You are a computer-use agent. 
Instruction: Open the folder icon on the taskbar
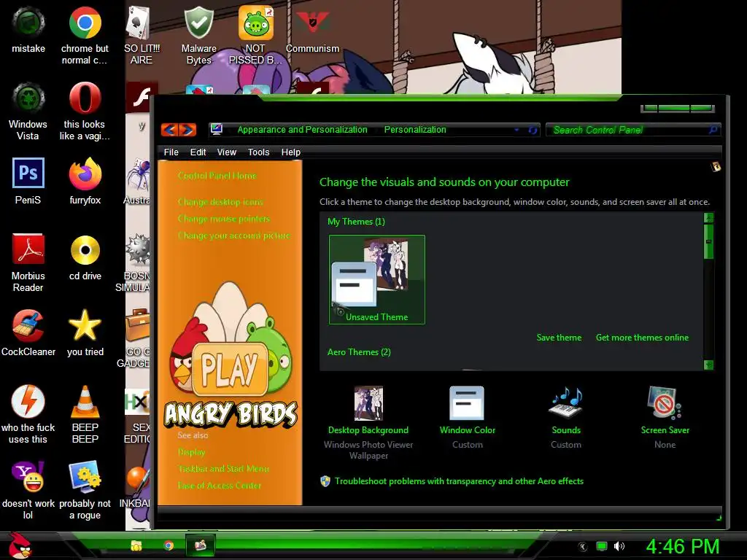(136, 545)
